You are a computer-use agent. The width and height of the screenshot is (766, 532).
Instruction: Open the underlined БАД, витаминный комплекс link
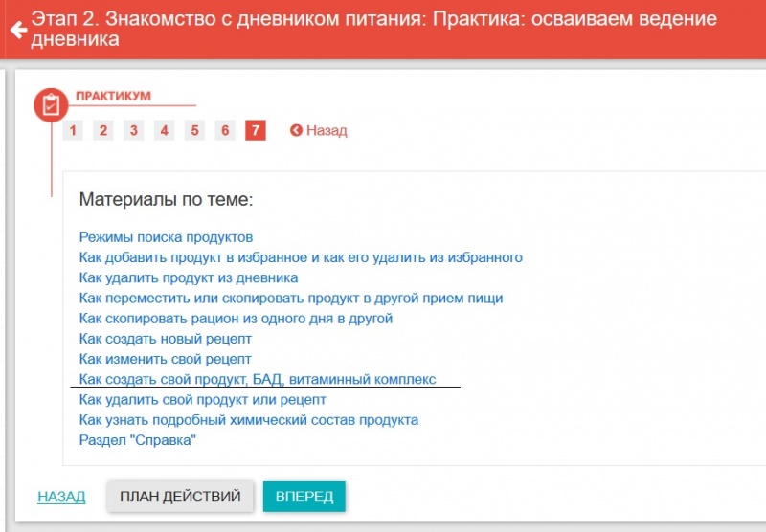click(x=258, y=379)
